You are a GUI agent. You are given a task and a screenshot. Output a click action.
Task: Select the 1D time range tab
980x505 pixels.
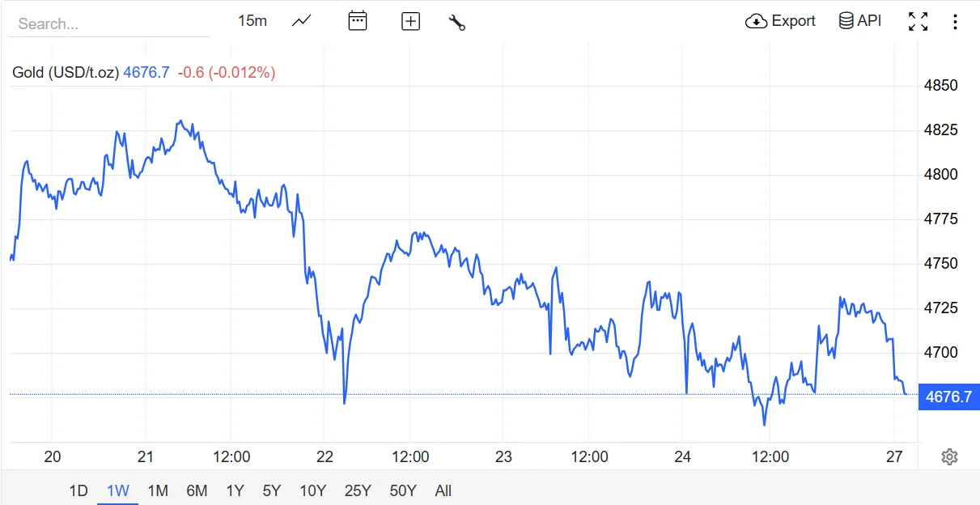[x=78, y=490]
